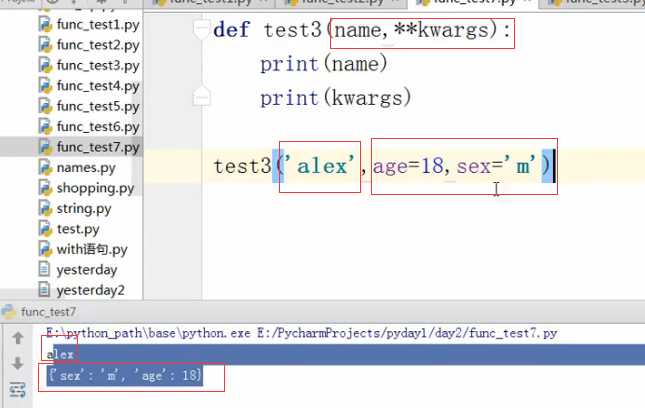Click the text file icon beside yesterday
The image size is (645, 408).
[44, 270]
